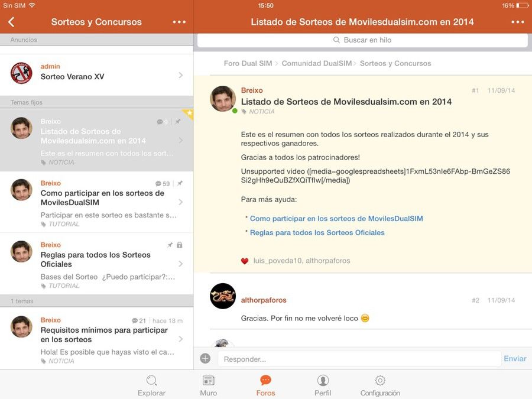The width and height of the screenshot is (532, 399).
Task: Click the chevron on Requisitos mínimos row
Action: (180, 339)
